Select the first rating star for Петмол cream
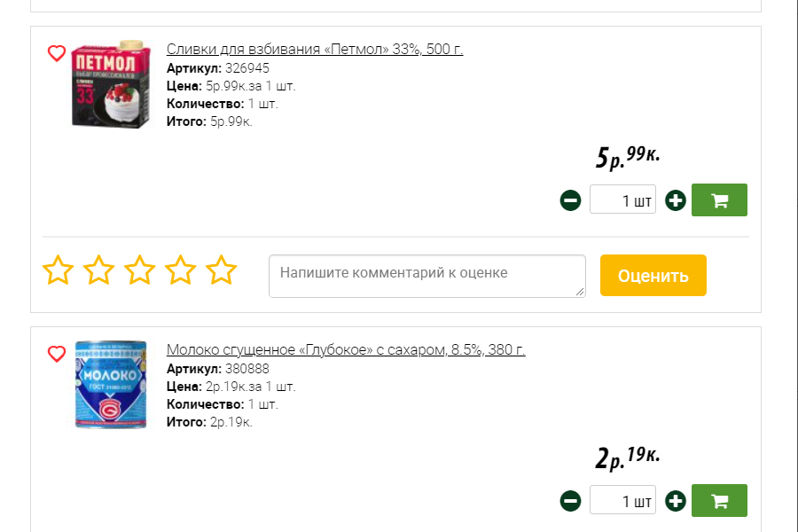The height and width of the screenshot is (532, 798). coord(59,271)
